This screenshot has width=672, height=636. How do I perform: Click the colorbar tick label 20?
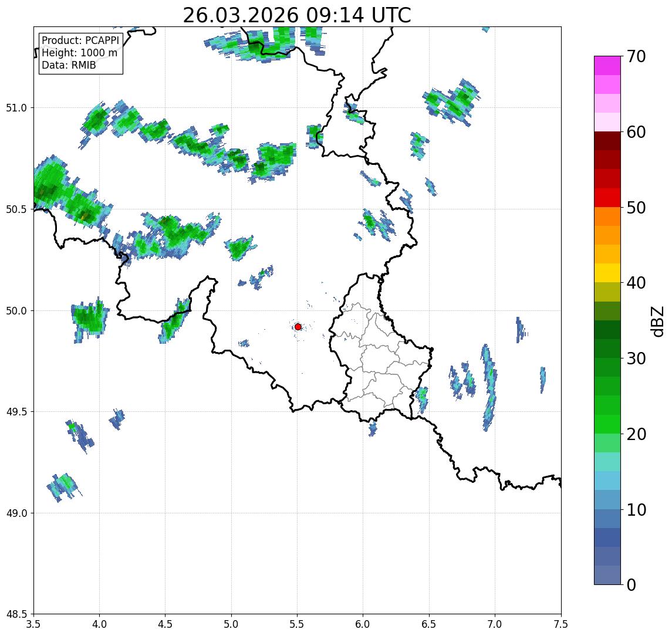pos(636,434)
